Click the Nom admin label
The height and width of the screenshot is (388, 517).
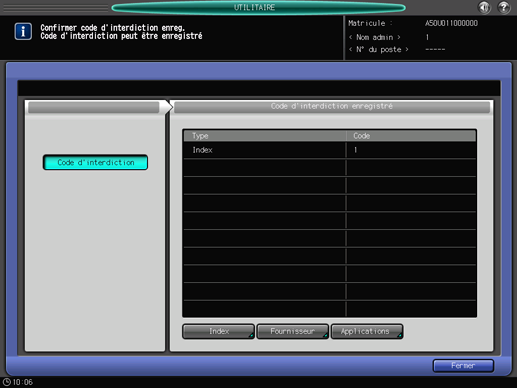coord(375,37)
